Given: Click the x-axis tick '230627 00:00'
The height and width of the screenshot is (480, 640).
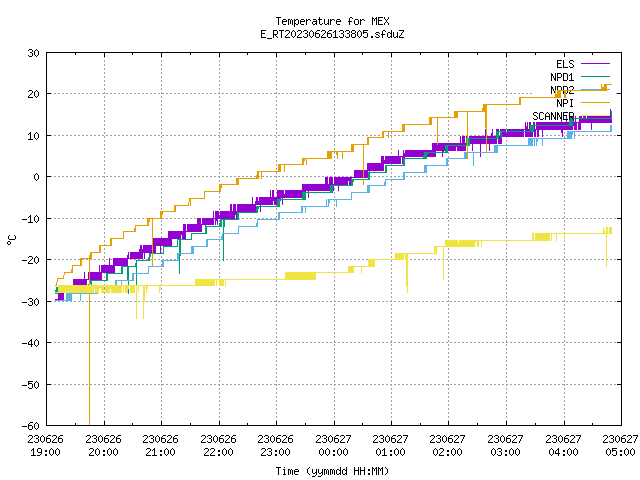Looking at the screenshot, I should [x=333, y=446].
